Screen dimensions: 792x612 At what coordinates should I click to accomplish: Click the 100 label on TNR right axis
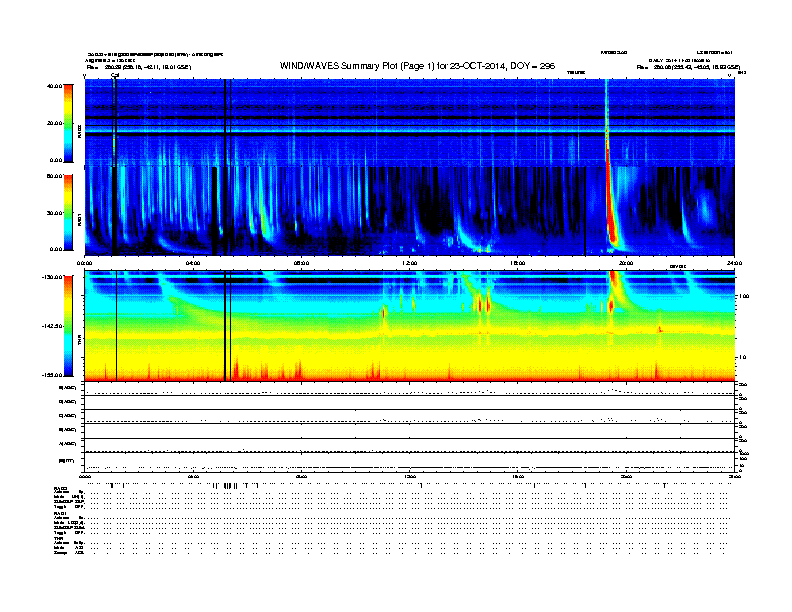tap(744, 296)
